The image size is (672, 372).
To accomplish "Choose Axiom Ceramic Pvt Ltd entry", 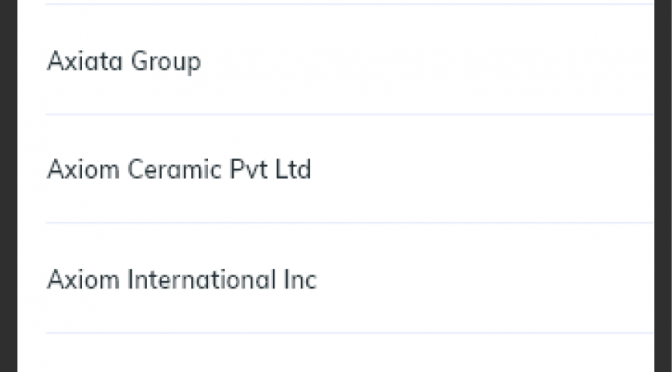I will coord(349,169).
